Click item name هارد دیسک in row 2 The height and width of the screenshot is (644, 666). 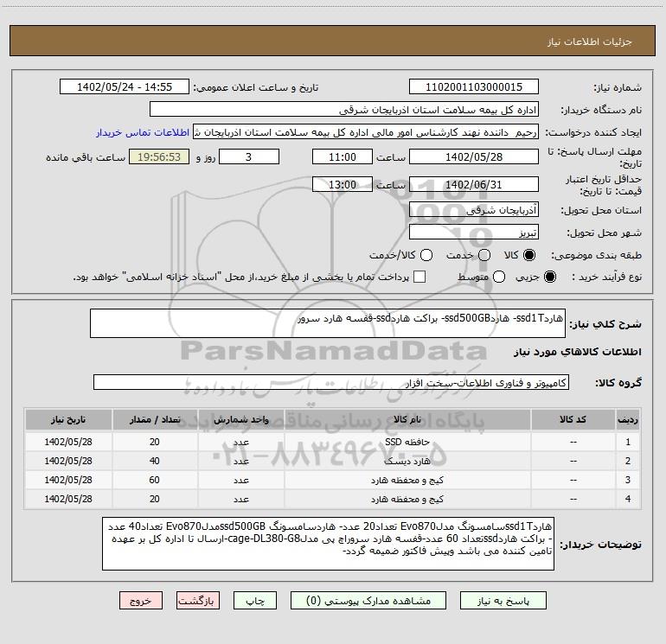(407, 461)
